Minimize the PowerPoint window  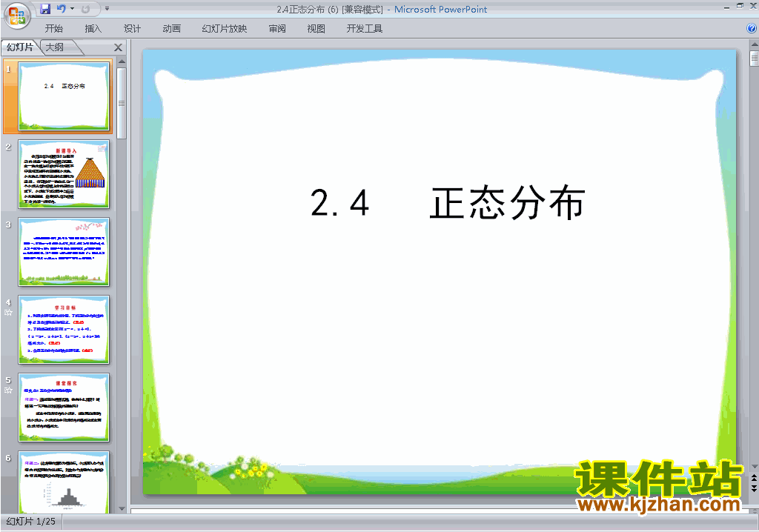pyautogui.click(x=726, y=7)
